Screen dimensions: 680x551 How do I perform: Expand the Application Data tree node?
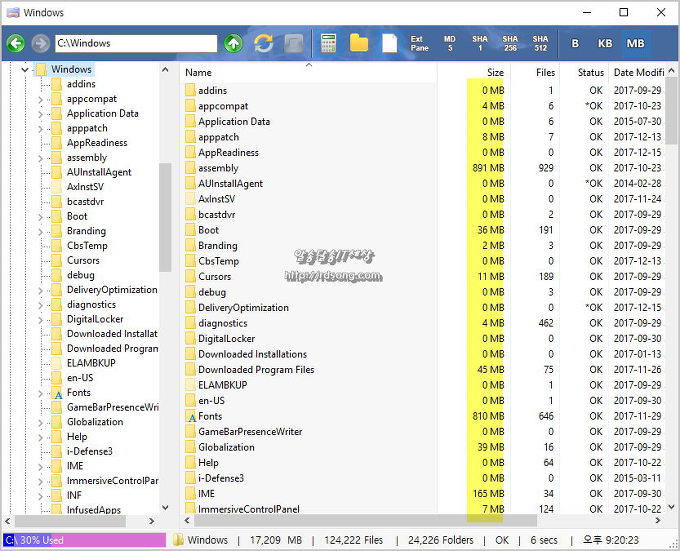pos(40,114)
